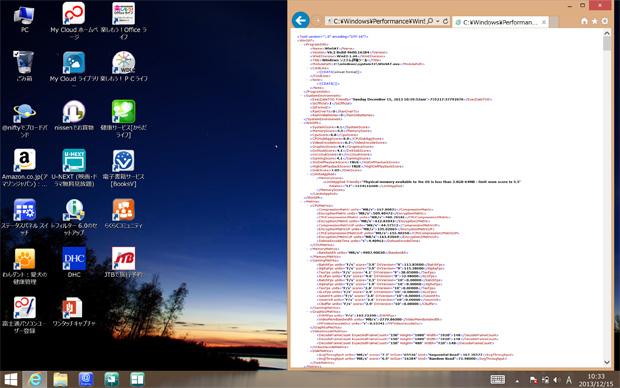Open U-NEXT movie and drama shortcut
The image size is (620, 388).
[x=74, y=168]
